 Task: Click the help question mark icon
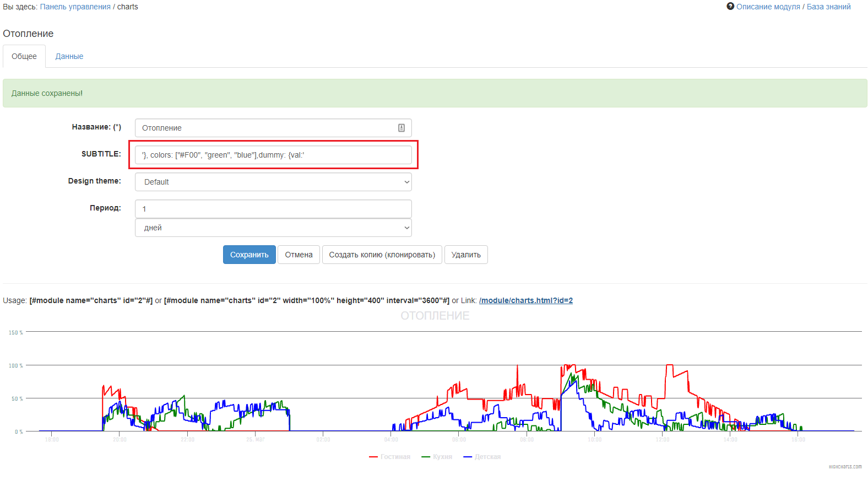(x=730, y=6)
